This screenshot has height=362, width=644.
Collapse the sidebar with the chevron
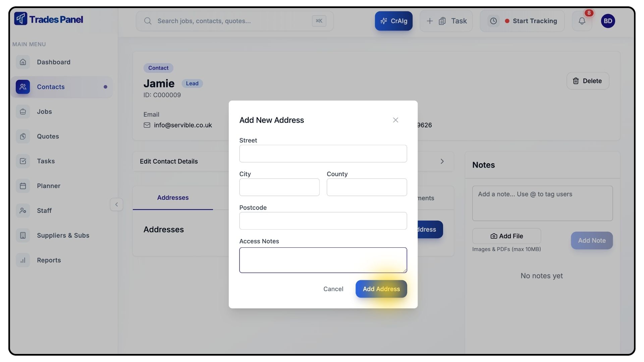click(x=116, y=204)
